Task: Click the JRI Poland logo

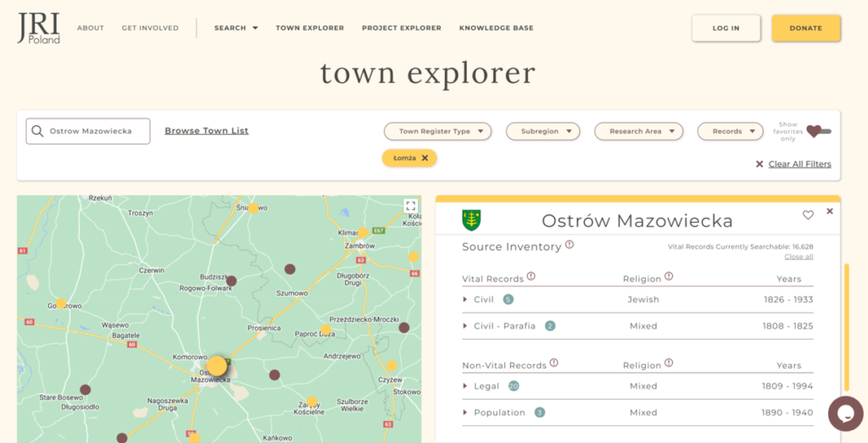Action: 38,28
